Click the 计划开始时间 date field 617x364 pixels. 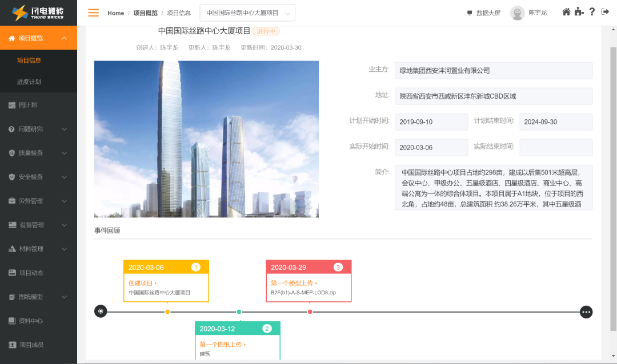431,122
